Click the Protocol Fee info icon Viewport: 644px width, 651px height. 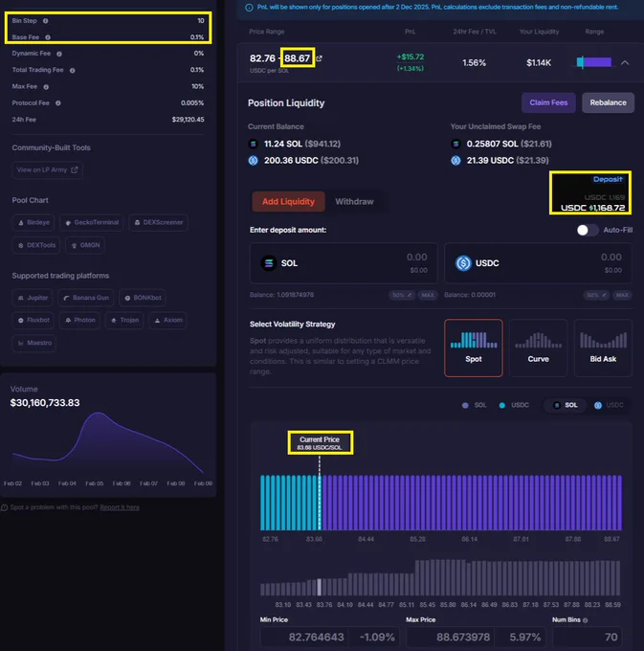point(58,103)
